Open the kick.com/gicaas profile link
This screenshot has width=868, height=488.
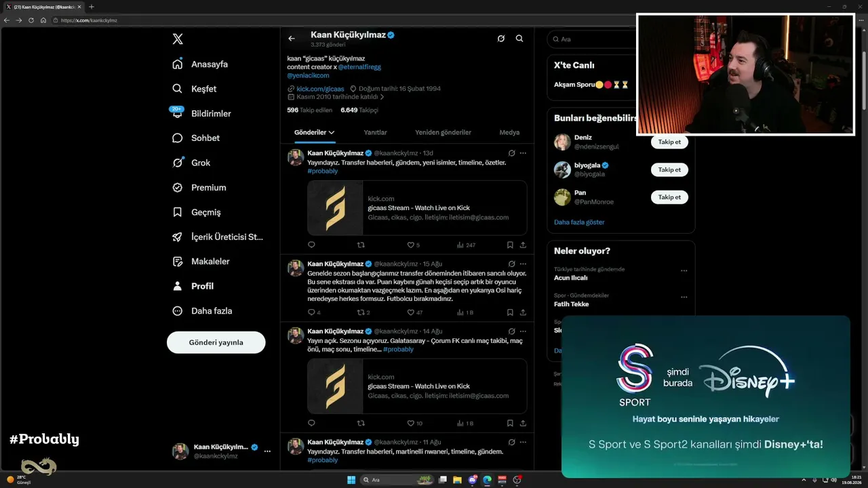(320, 89)
